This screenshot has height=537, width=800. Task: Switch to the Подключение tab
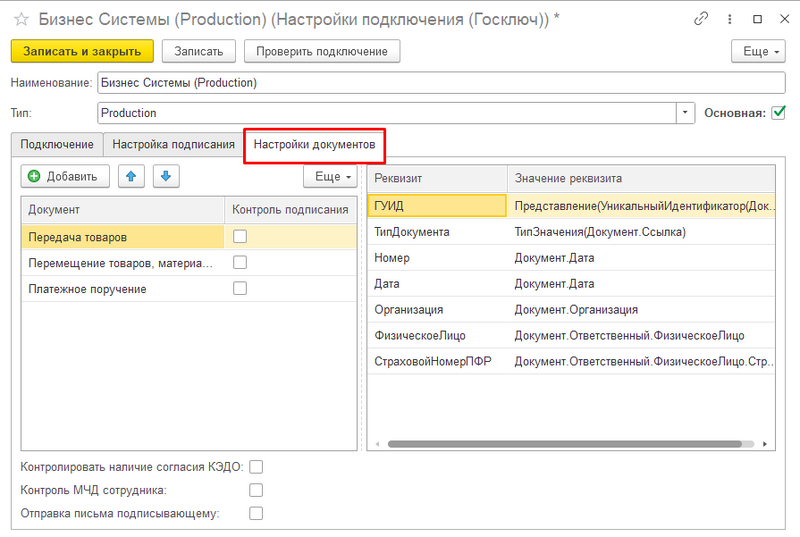point(57,144)
